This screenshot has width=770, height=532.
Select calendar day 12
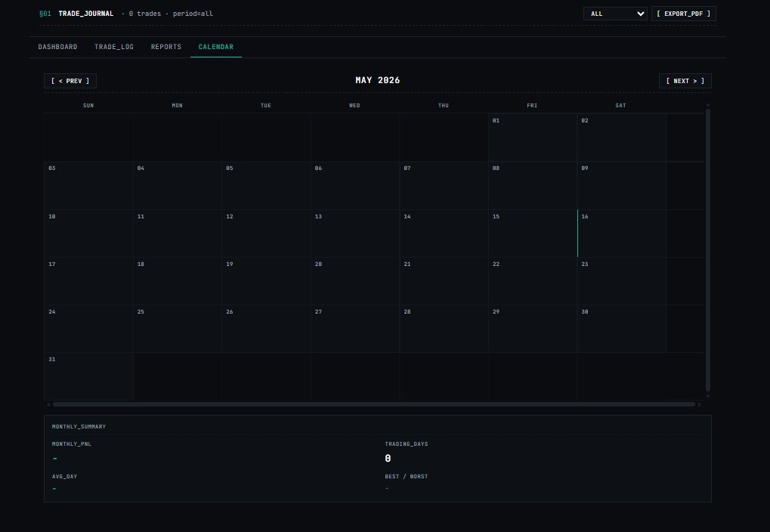pyautogui.click(x=266, y=234)
